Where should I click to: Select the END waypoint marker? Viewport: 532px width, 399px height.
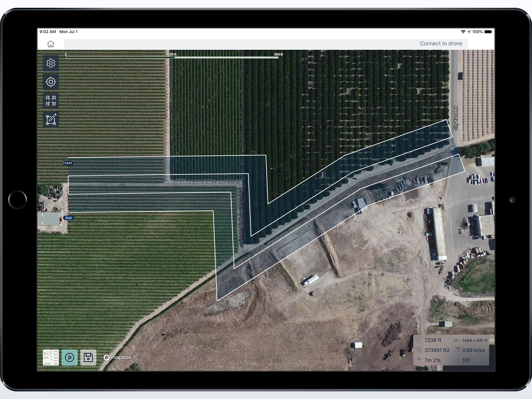pyautogui.click(x=69, y=218)
